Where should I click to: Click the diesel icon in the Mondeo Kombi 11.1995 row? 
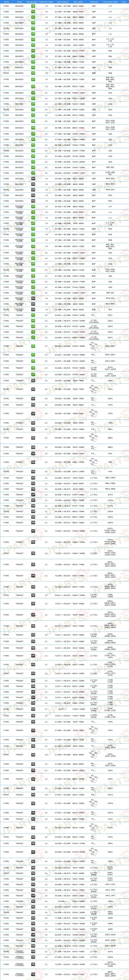[33, 304]
